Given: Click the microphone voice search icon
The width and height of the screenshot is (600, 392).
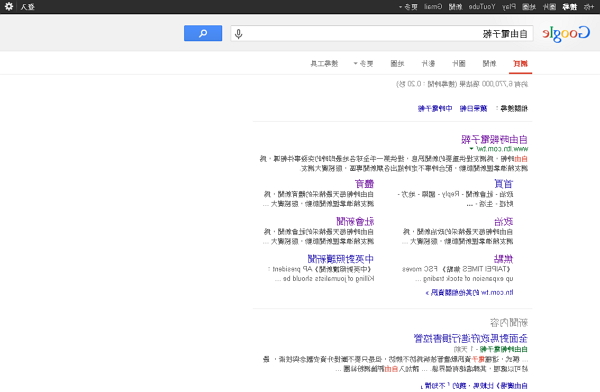Looking at the screenshot, I should (238, 34).
